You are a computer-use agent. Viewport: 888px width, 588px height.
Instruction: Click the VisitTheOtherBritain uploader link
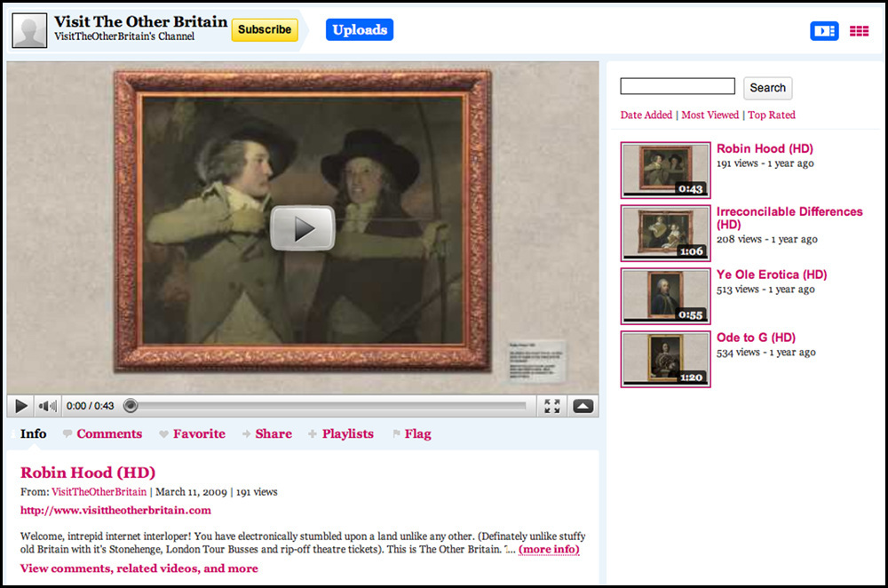pos(99,492)
